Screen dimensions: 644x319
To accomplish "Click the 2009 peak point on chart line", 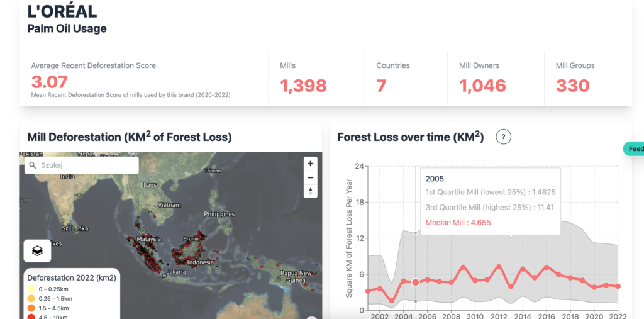I will pyautogui.click(x=463, y=267).
